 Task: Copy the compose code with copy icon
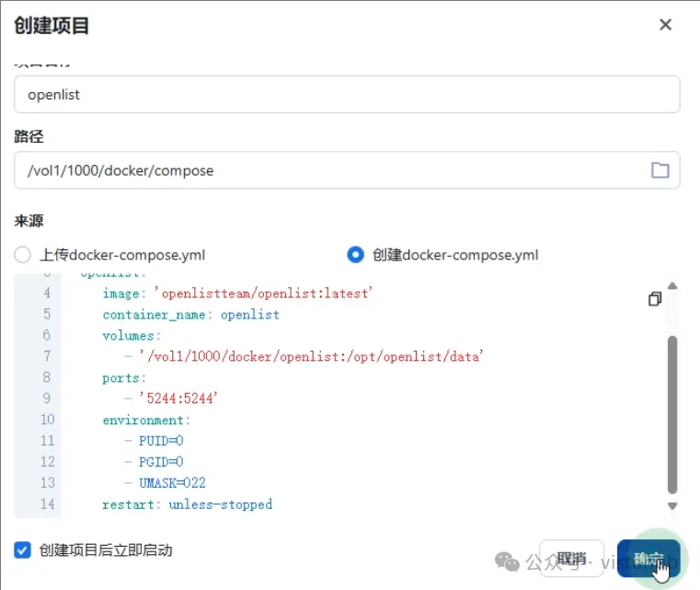pos(655,299)
